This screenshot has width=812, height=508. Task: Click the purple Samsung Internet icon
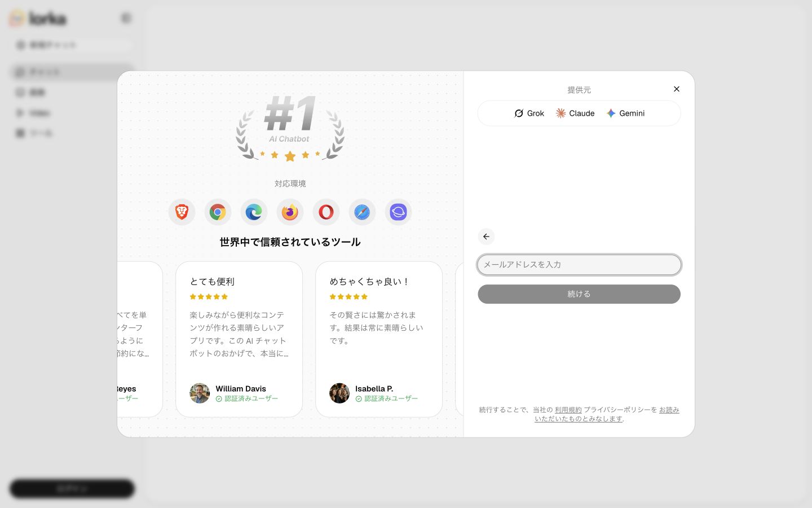click(398, 212)
